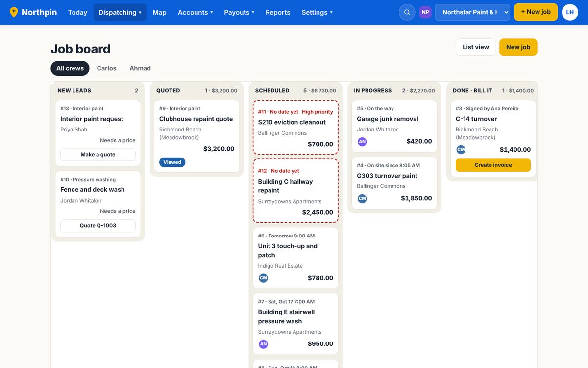Expand the Settings dropdown menu

click(x=317, y=12)
